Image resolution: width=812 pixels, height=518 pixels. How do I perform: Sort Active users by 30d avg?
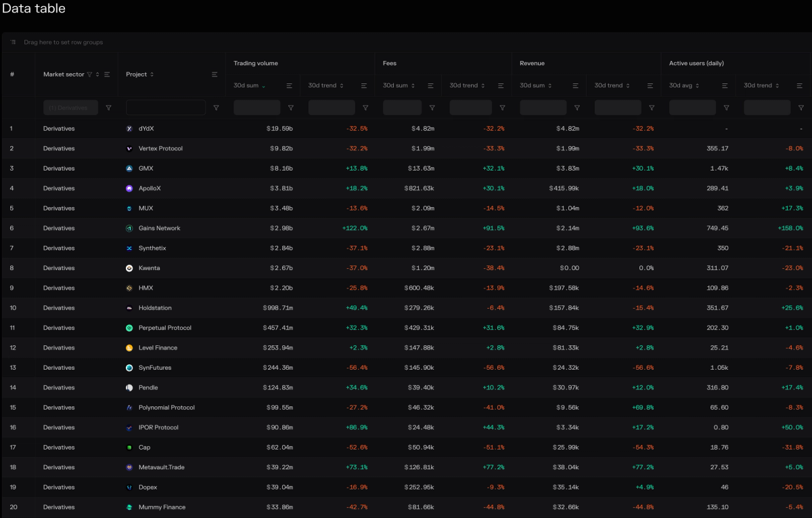[x=681, y=85]
